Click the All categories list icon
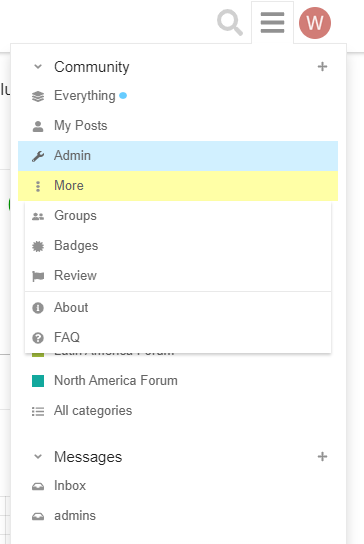The image size is (364, 544). coord(38,411)
